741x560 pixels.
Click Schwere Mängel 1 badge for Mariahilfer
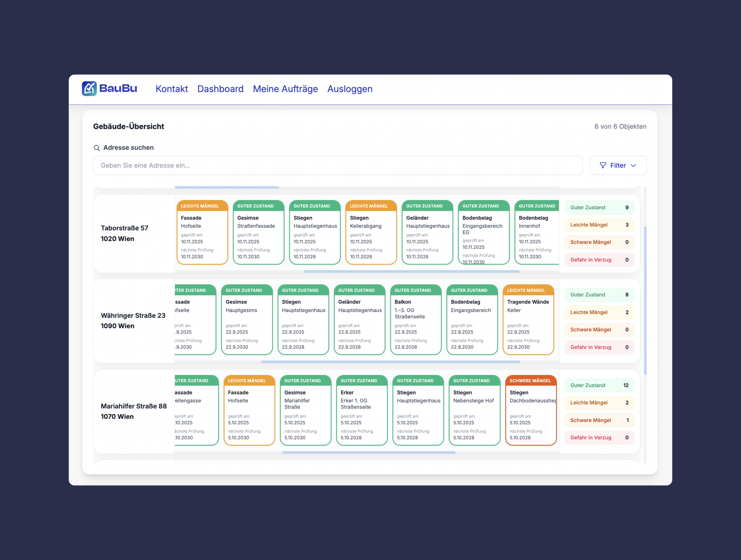599,420
